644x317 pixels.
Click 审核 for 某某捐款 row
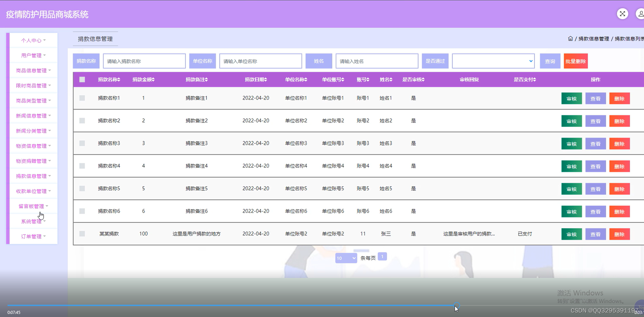coord(572,234)
